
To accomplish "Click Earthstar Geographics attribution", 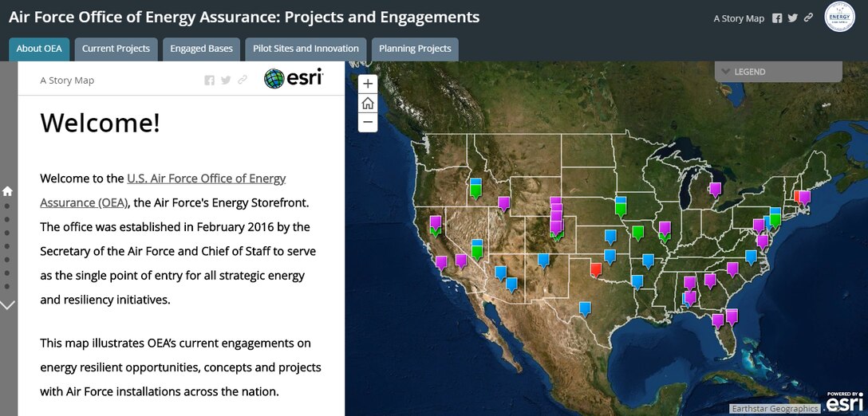I will click(774, 409).
